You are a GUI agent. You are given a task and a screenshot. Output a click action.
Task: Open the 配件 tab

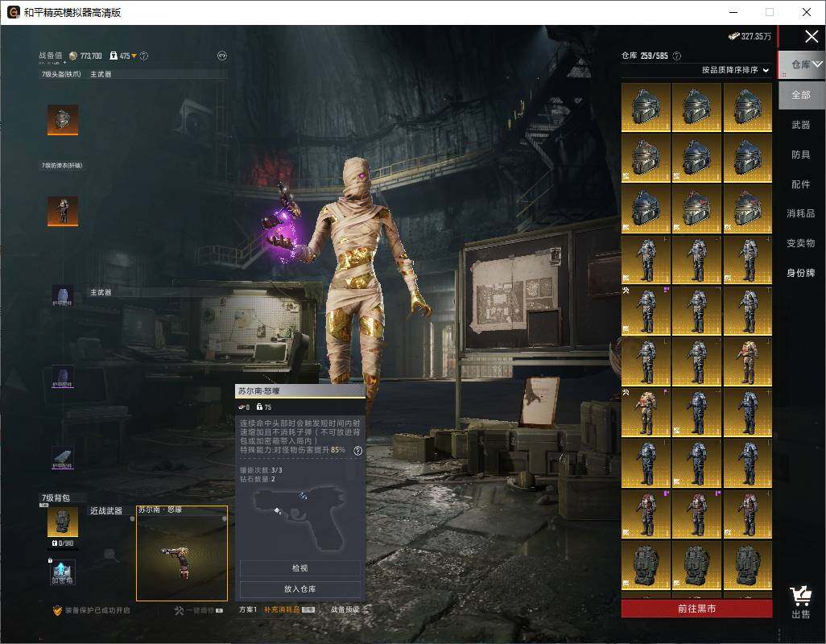tap(801, 184)
